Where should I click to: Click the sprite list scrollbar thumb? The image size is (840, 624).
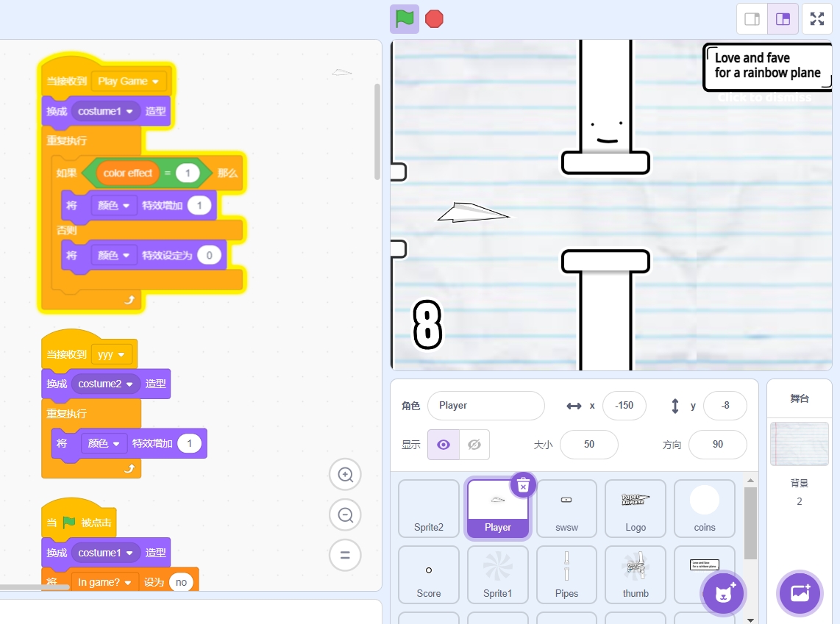point(750,523)
